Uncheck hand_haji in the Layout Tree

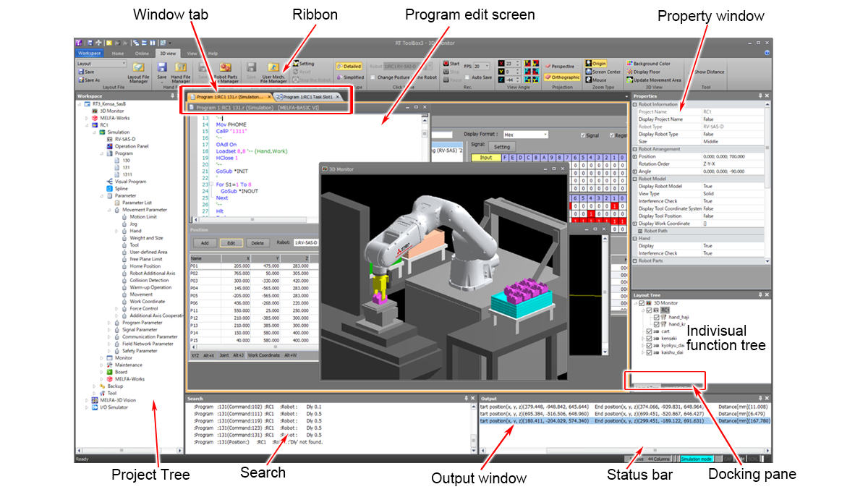tap(657, 317)
